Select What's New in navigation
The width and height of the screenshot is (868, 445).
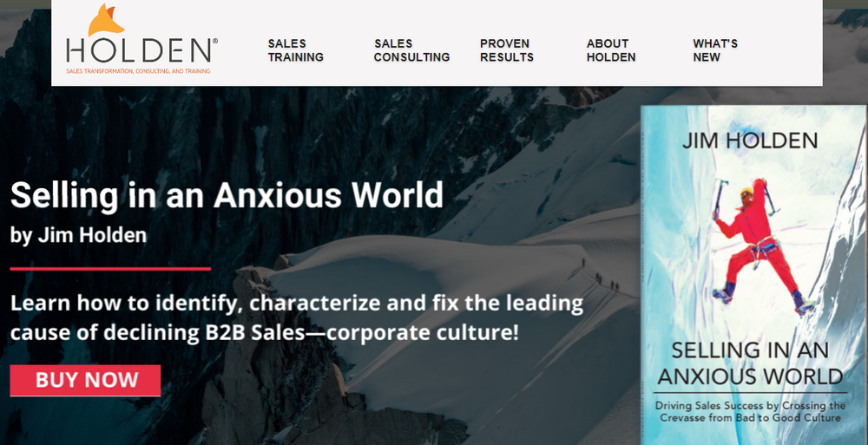point(715,50)
